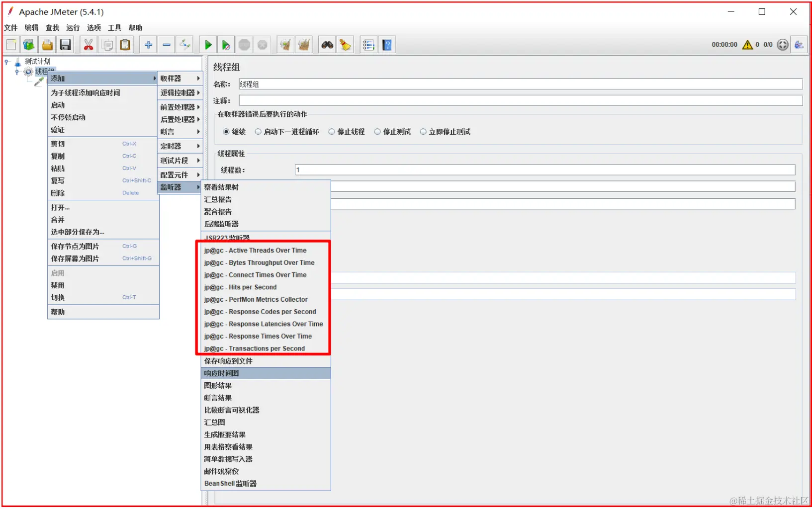The height and width of the screenshot is (509, 812).
Task: Click 禁用 in the context menu
Action: pos(103,286)
